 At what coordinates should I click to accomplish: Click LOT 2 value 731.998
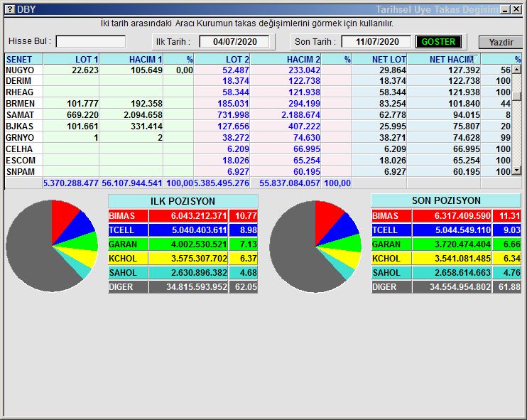(233, 115)
